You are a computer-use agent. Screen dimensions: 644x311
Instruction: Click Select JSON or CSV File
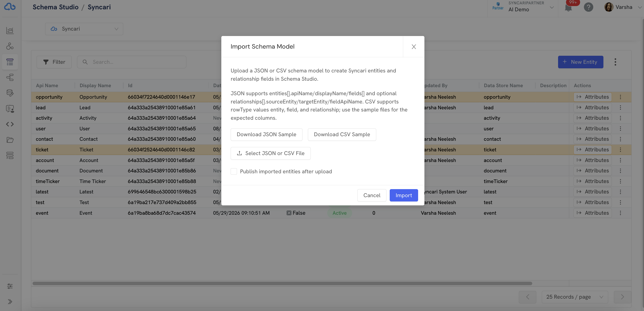[x=271, y=153]
